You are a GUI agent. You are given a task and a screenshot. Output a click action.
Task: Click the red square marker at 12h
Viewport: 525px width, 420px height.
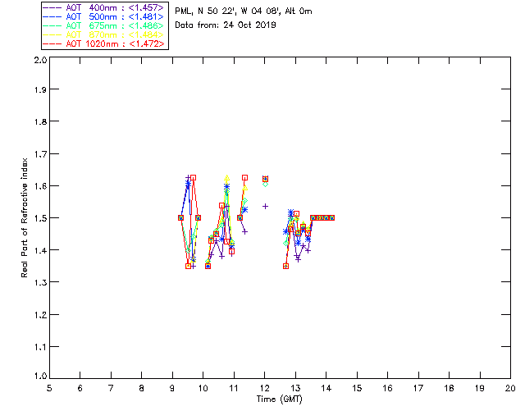[x=265, y=179]
